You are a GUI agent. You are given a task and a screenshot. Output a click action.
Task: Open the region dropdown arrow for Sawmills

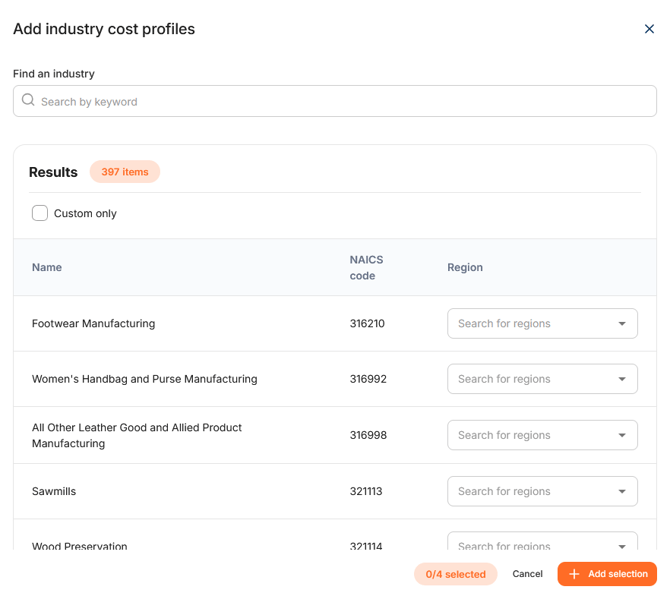(x=622, y=491)
